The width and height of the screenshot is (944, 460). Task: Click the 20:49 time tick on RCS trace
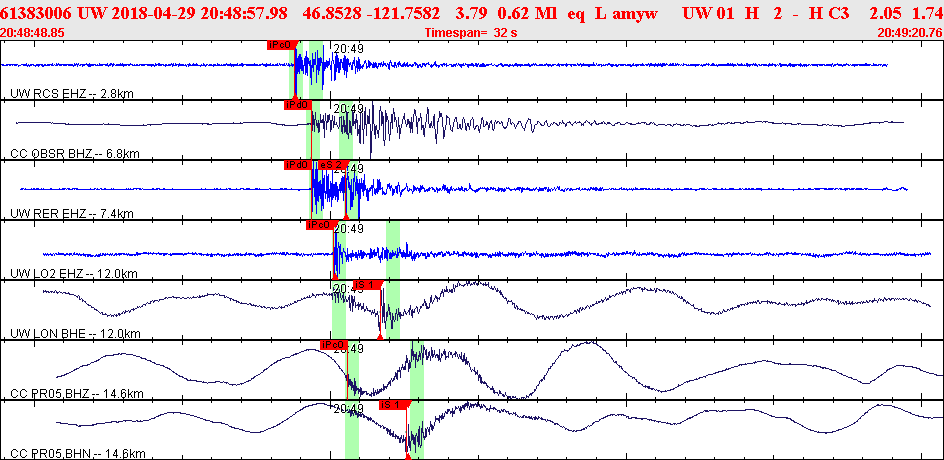pyautogui.click(x=348, y=49)
